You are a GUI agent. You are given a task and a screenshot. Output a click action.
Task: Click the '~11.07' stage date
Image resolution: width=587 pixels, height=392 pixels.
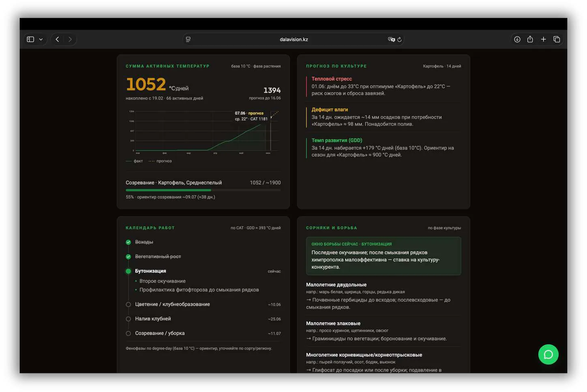coord(274,334)
